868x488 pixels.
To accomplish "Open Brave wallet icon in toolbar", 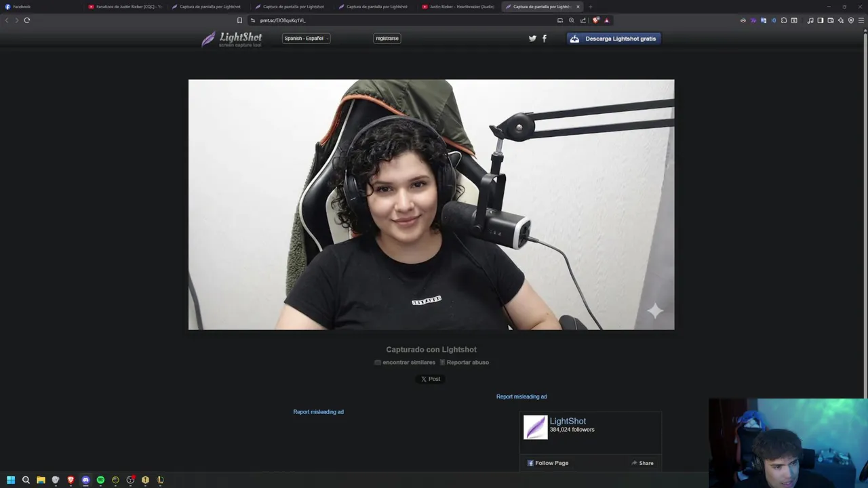I will coord(830,20).
